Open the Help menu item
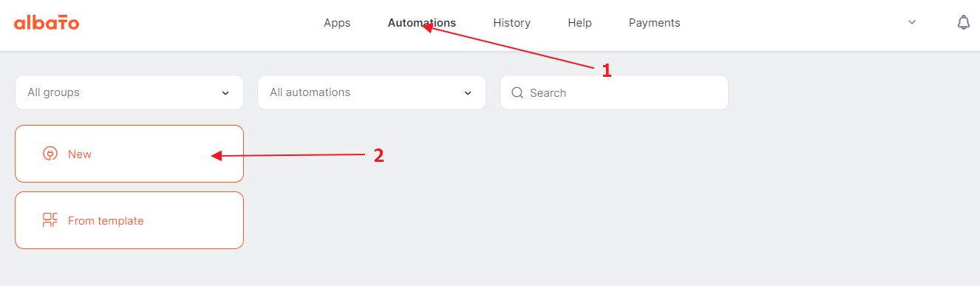This screenshot has width=980, height=286. coord(580,23)
